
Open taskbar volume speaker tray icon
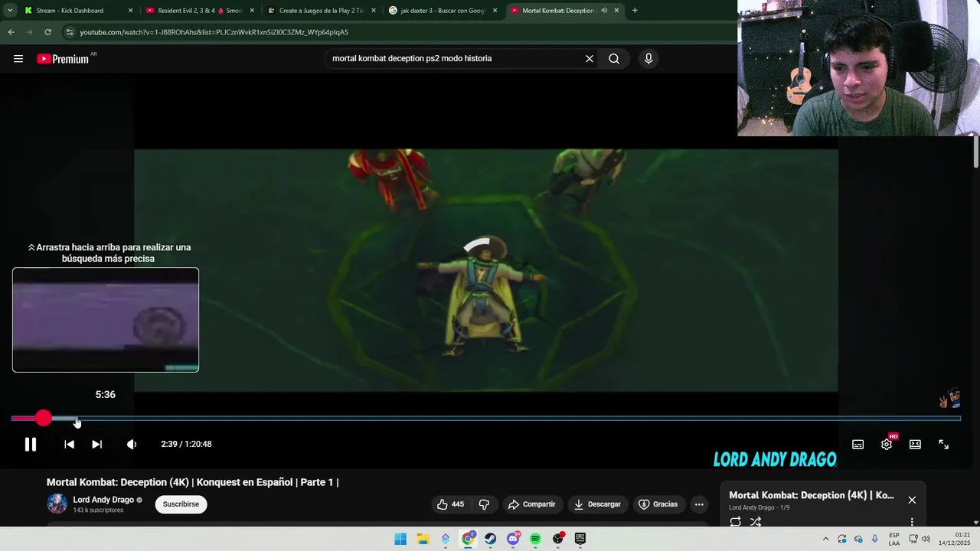pos(926,539)
